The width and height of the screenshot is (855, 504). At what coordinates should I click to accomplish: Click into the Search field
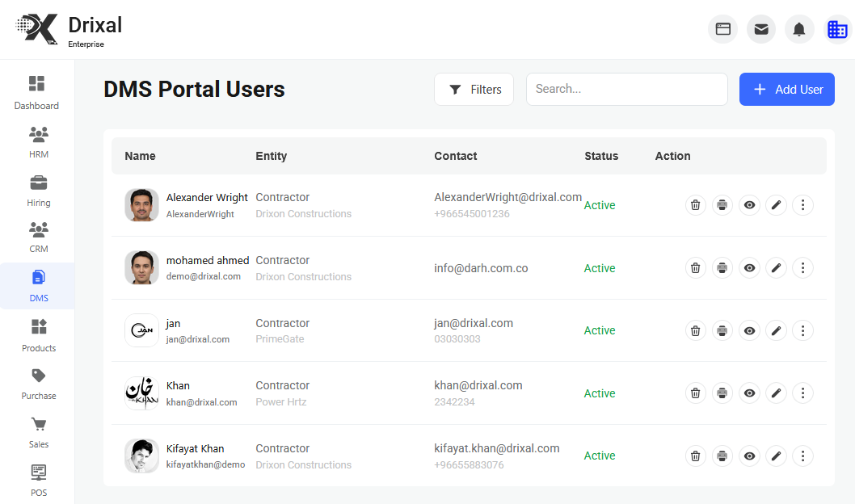(x=626, y=89)
